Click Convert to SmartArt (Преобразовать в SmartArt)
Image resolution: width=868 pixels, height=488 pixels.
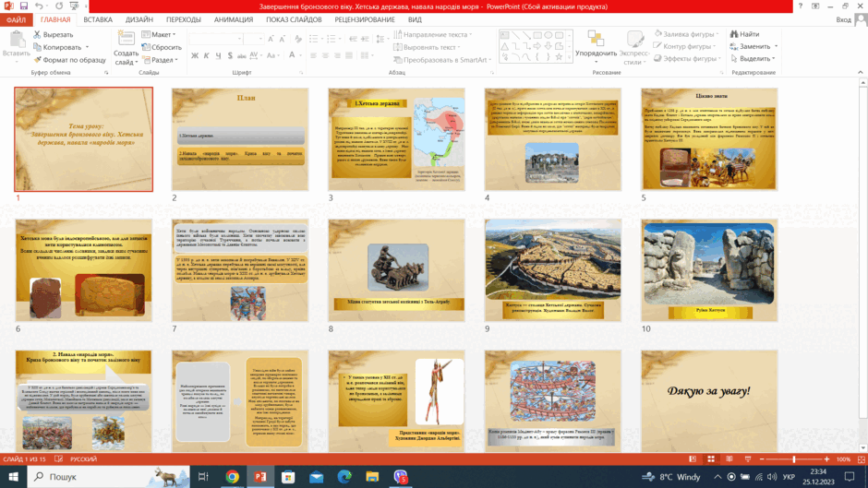point(442,60)
